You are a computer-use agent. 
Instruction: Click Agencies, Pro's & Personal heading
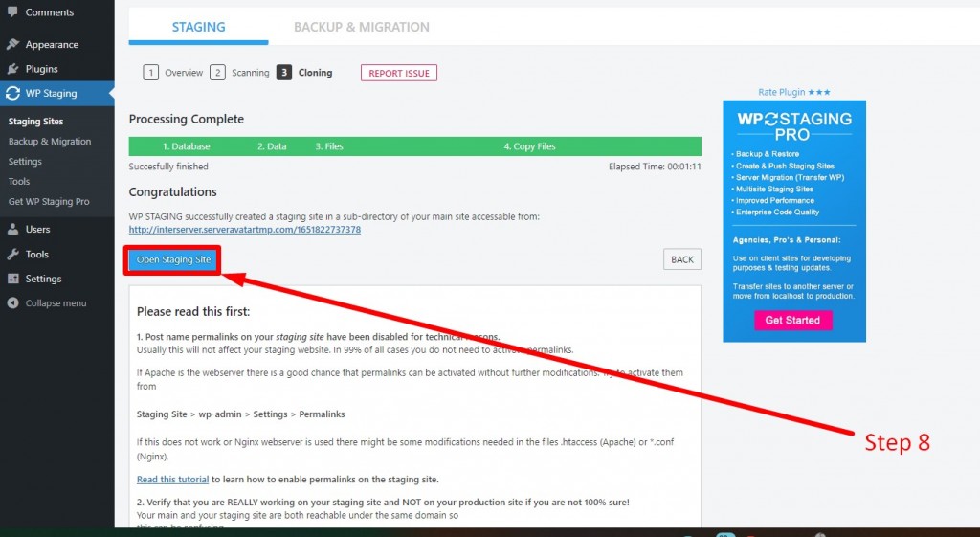[x=787, y=239]
